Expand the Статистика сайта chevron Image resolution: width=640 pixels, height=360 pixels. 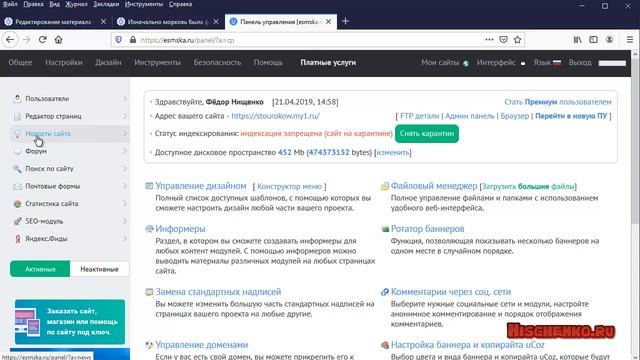(x=124, y=204)
